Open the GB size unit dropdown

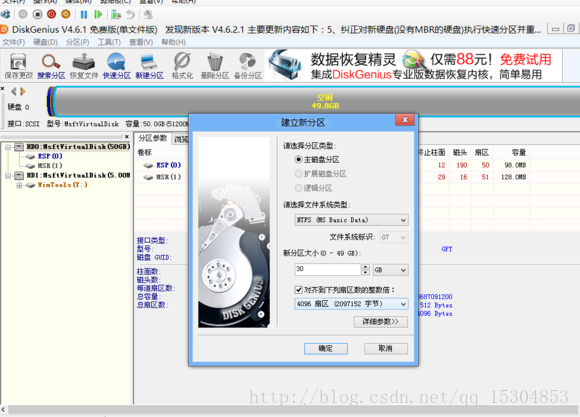pyautogui.click(x=390, y=270)
